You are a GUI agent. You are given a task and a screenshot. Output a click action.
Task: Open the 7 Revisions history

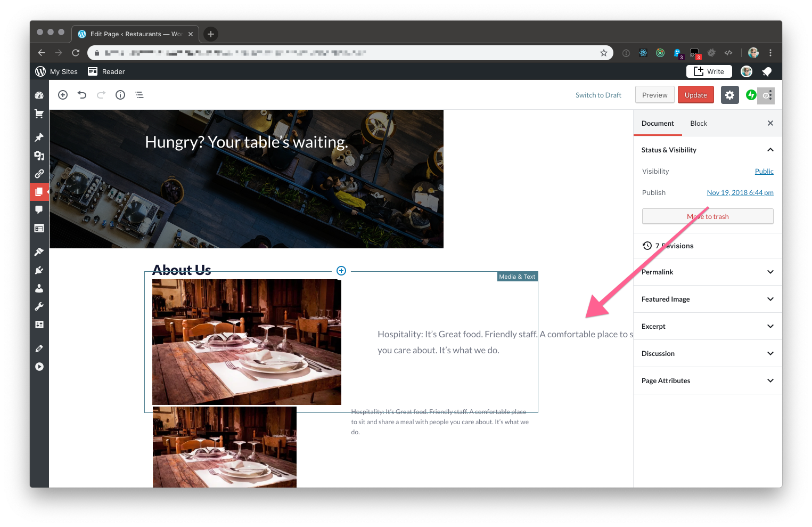tap(675, 245)
